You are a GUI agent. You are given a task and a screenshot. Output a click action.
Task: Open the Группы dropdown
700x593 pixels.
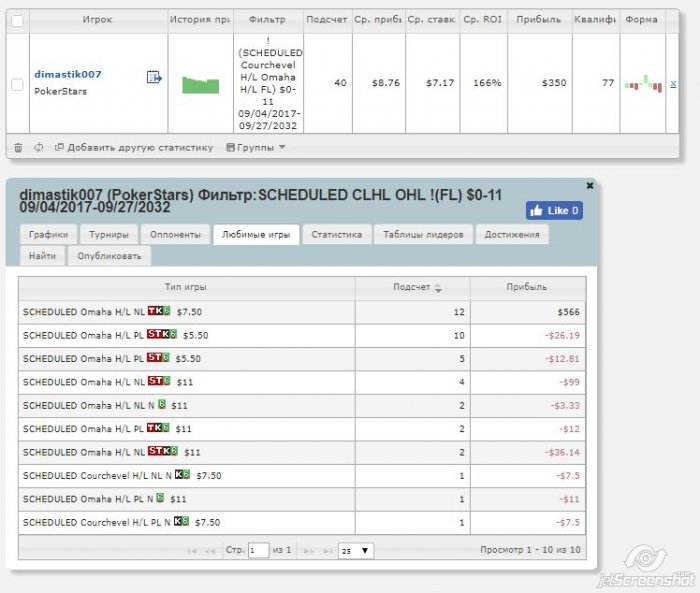coord(256,147)
